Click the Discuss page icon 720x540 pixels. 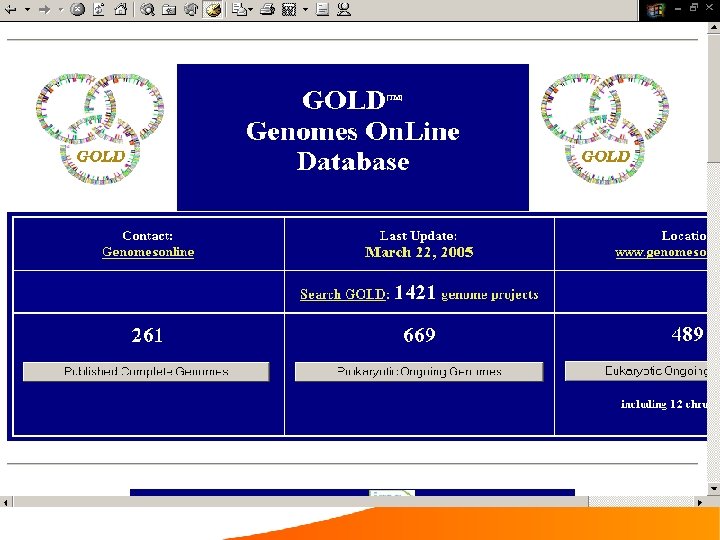point(322,9)
